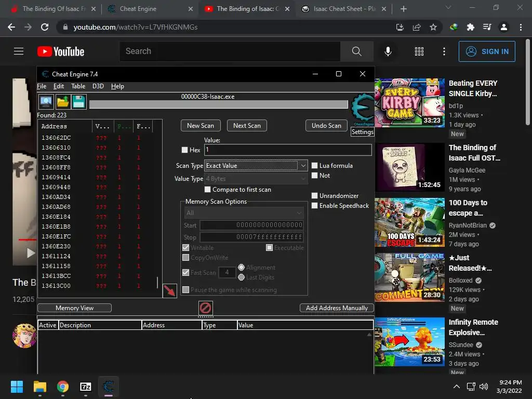The width and height of the screenshot is (532, 399).
Task: Open the YouTube apps grid icon
Action: [x=419, y=51]
